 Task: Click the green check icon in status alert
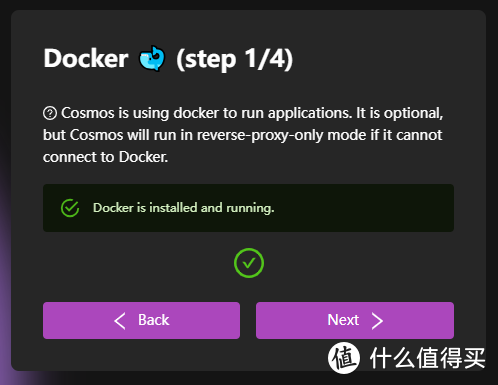point(70,208)
